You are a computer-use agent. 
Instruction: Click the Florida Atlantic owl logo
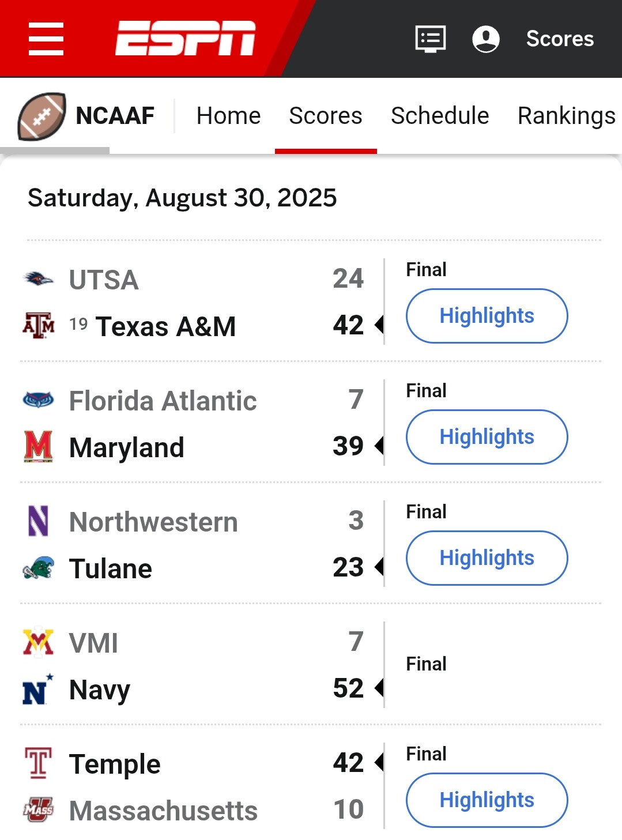point(39,400)
